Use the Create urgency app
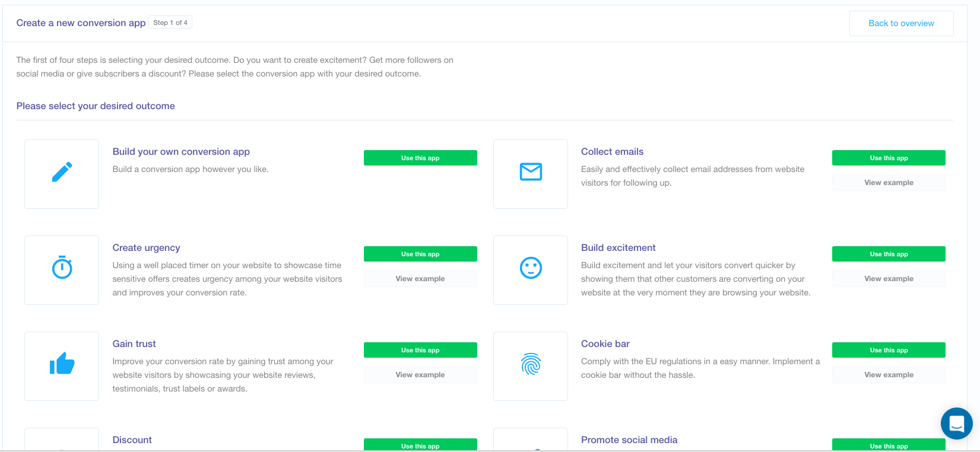 (x=420, y=254)
